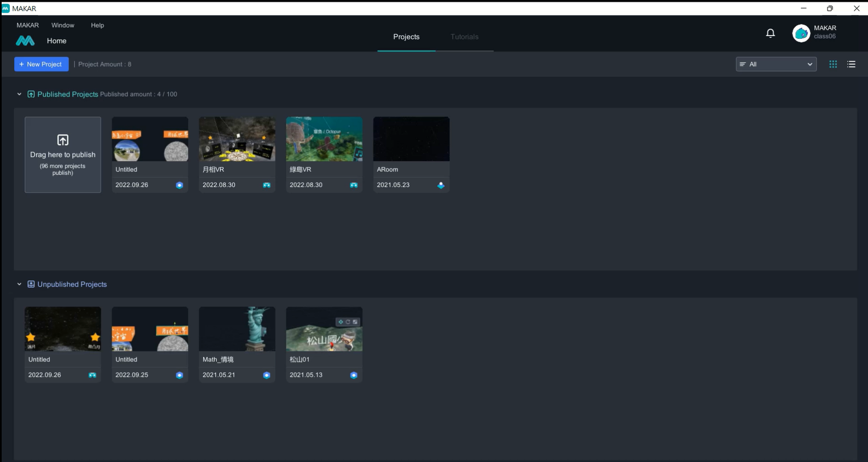Click the VR headset icon on 月相VR

click(x=267, y=185)
